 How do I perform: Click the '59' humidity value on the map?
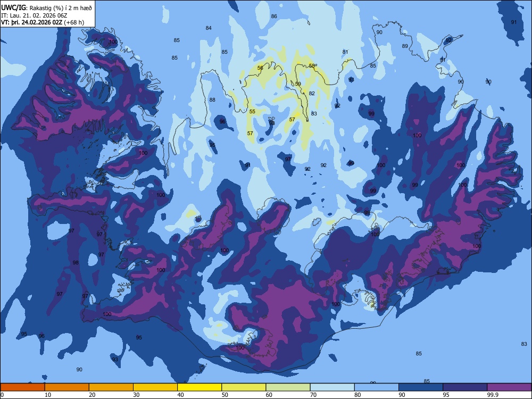click(x=298, y=84)
